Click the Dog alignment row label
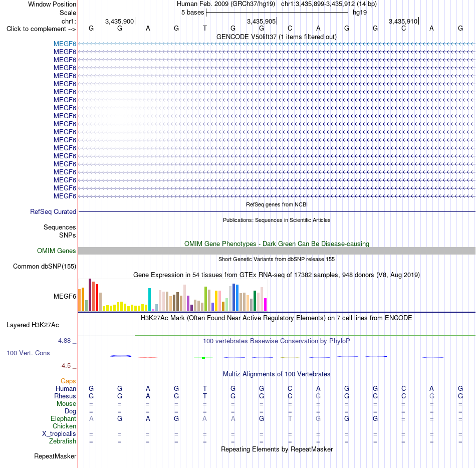476x468 pixels. point(70,411)
